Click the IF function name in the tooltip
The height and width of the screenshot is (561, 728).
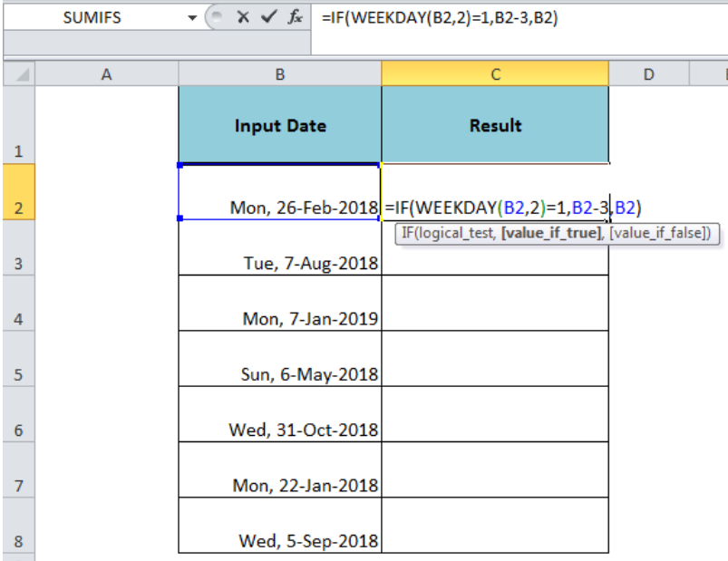pyautogui.click(x=407, y=233)
